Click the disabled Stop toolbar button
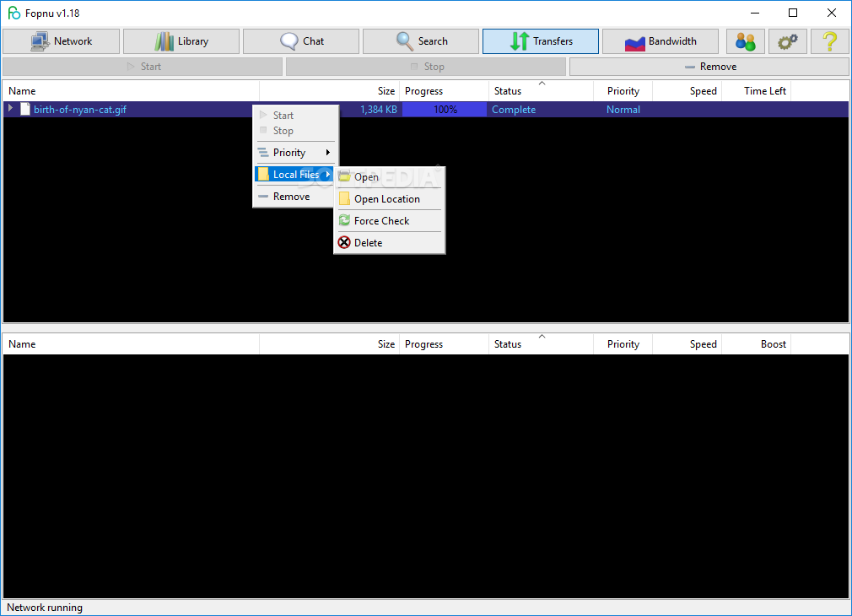This screenshot has width=852, height=616. pos(425,67)
